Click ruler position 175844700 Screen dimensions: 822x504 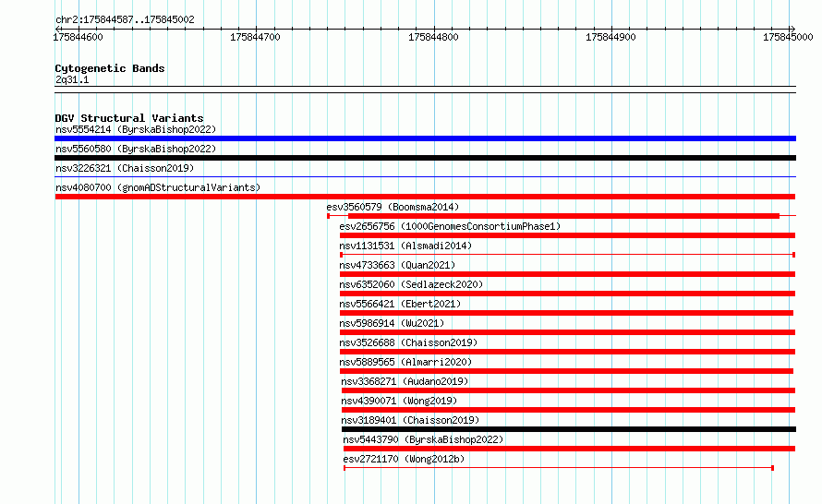tap(255, 37)
